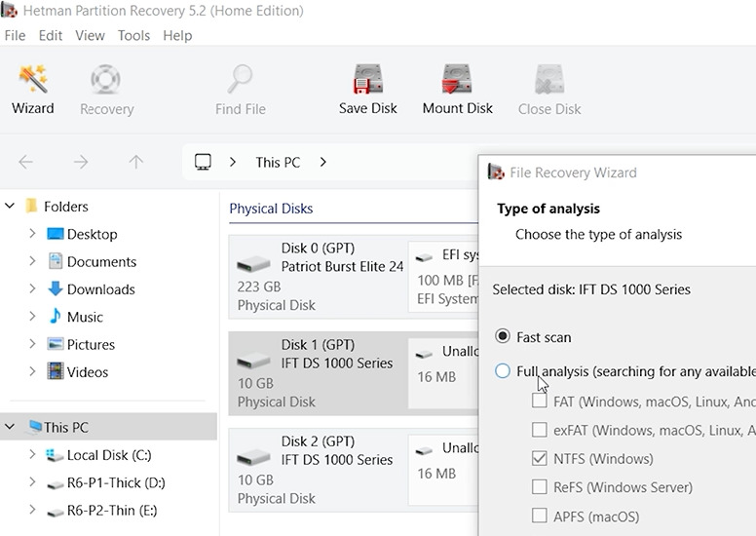Click the Mount Disk icon

tap(457, 79)
